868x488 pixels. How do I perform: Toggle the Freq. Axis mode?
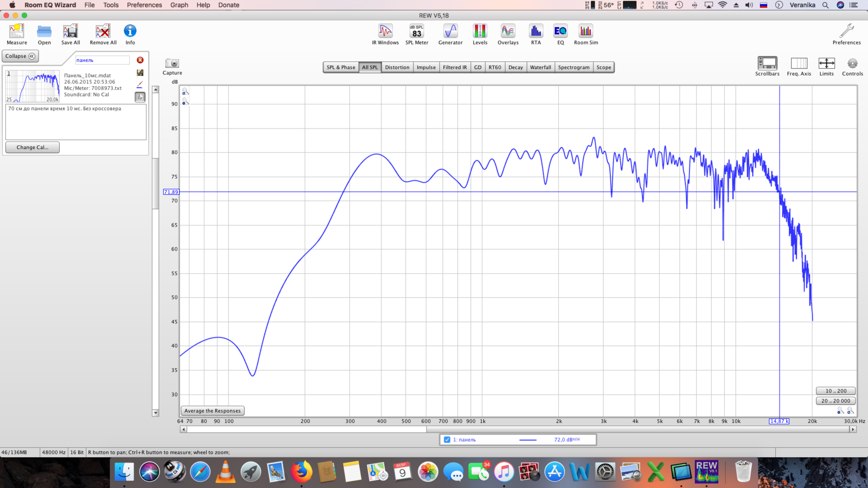799,66
